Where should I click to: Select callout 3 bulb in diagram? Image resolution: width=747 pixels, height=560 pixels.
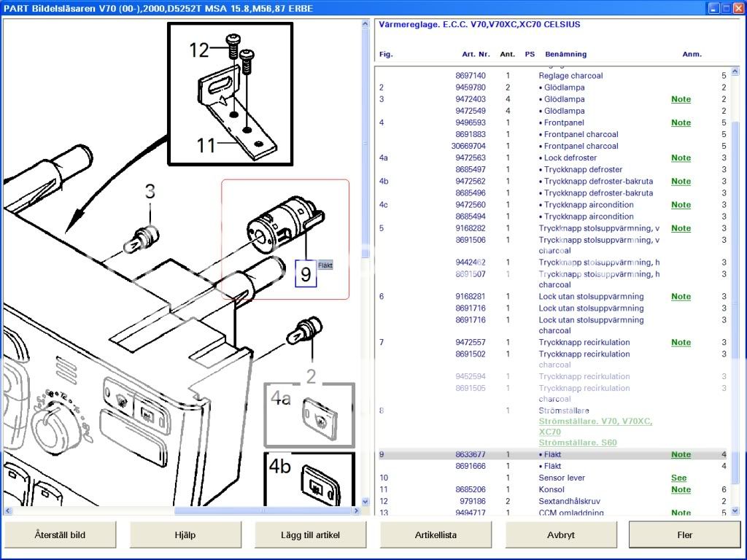150,192
